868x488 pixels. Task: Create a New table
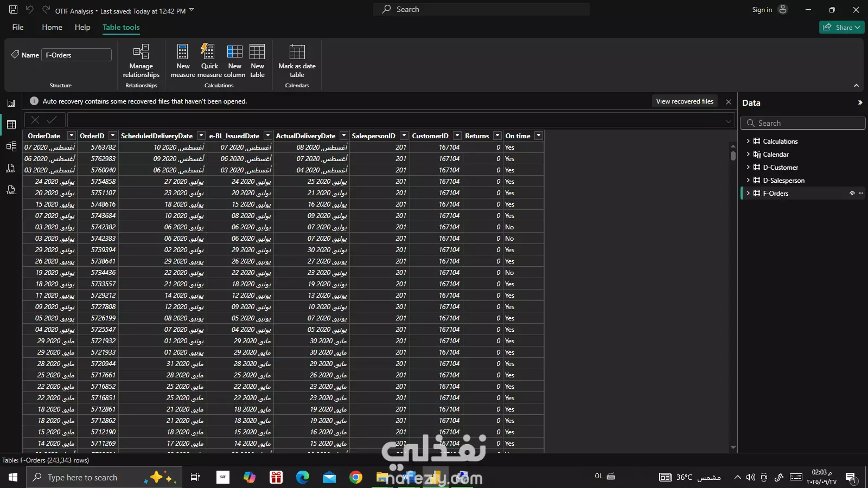pyautogui.click(x=257, y=61)
